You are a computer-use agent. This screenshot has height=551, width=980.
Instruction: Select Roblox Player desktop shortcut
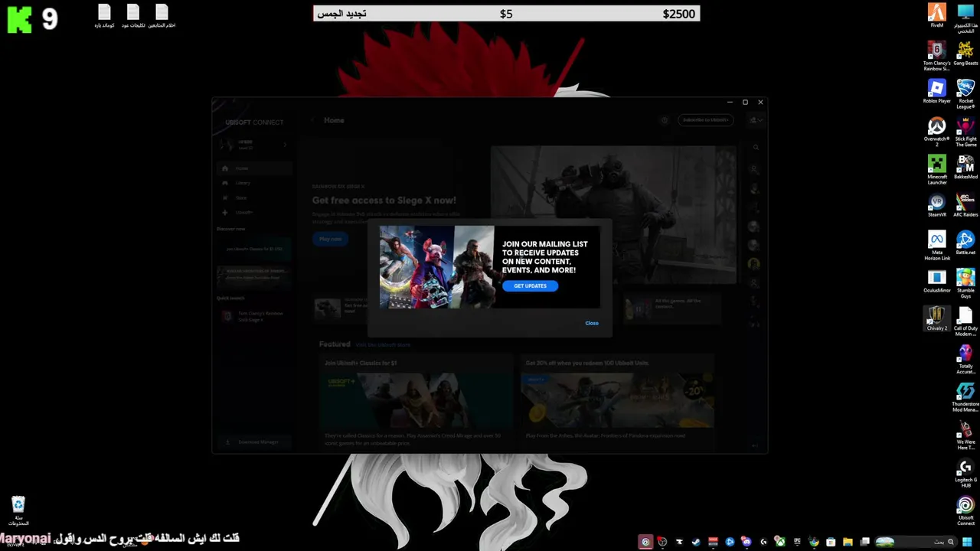pyautogui.click(x=937, y=91)
